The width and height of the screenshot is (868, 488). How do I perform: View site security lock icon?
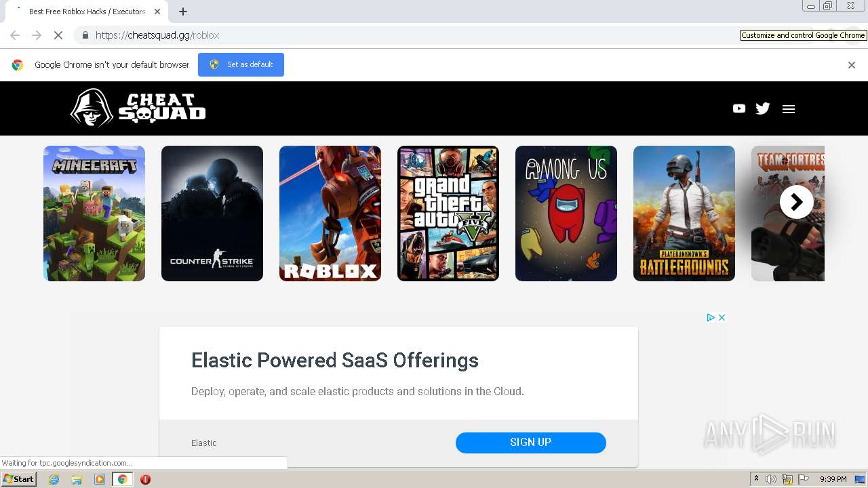click(x=85, y=35)
